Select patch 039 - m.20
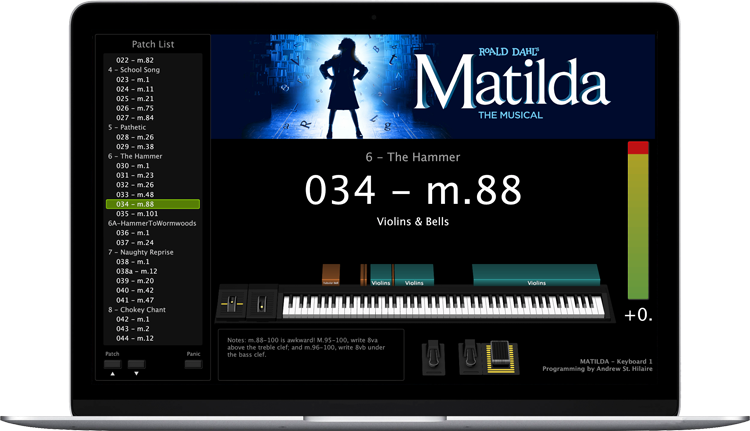Viewport: 750px width, 431px height. pyautogui.click(x=153, y=281)
